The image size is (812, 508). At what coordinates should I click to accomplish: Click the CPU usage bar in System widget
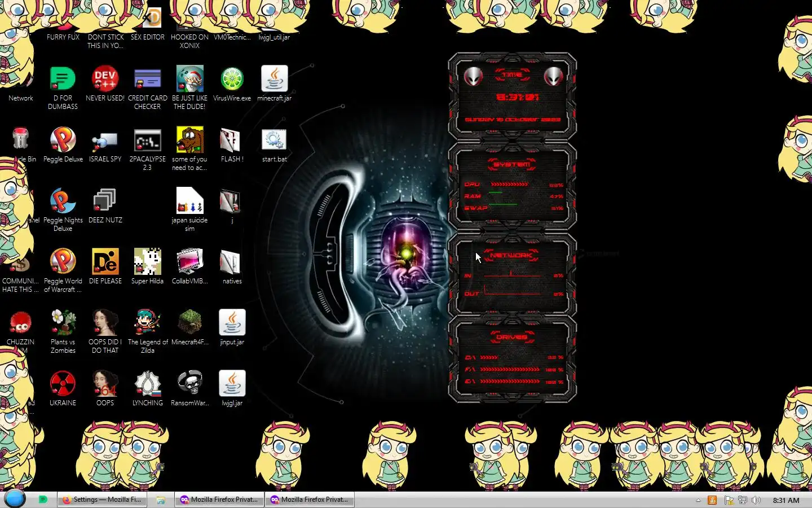[x=509, y=184]
